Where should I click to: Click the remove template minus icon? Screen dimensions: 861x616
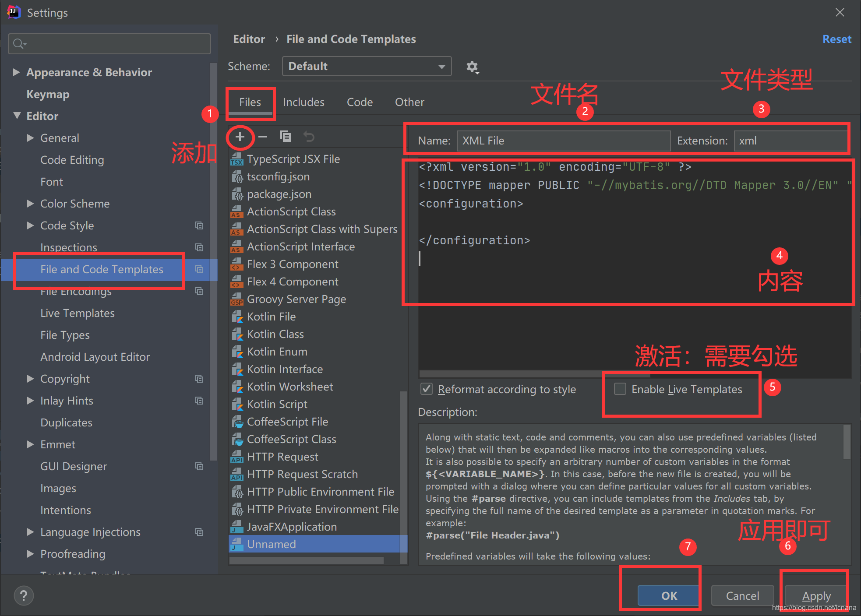click(x=263, y=137)
